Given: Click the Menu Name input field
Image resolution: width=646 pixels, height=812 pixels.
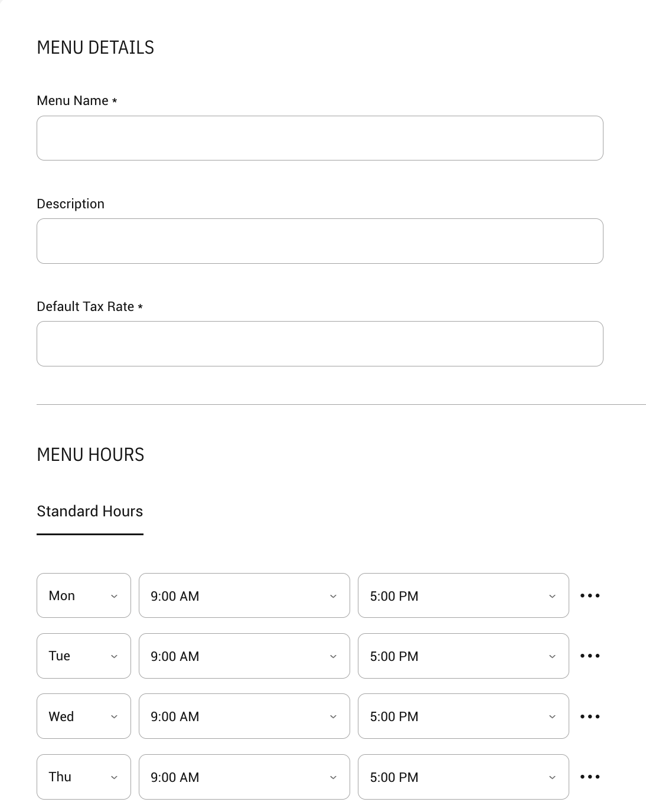Looking at the screenshot, I should 319,138.
